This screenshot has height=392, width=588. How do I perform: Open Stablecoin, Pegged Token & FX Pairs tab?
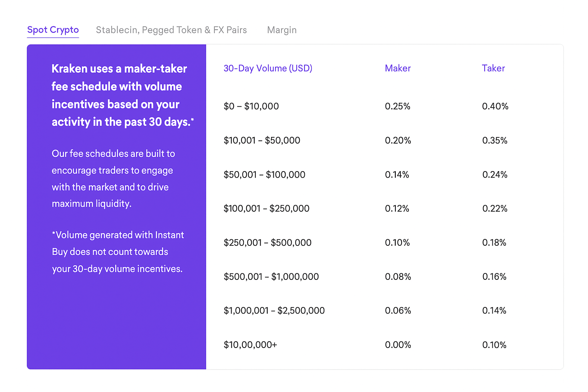(x=171, y=30)
